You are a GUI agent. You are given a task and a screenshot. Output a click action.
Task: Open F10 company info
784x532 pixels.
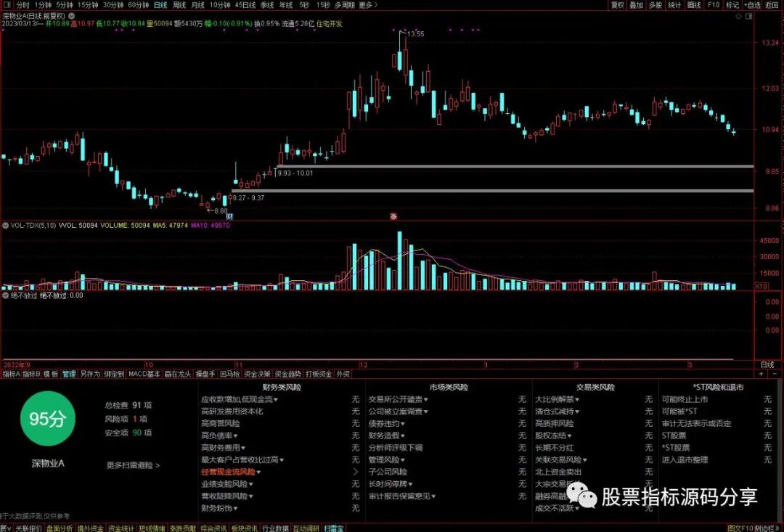point(714,5)
